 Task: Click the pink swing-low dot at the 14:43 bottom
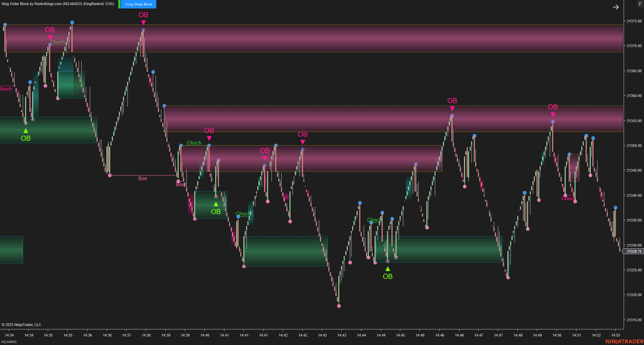tap(339, 306)
